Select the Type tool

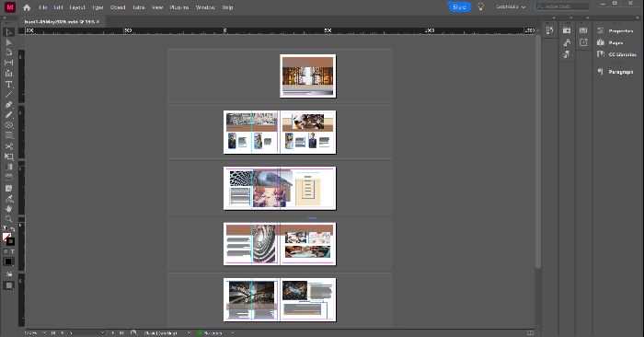(9, 85)
